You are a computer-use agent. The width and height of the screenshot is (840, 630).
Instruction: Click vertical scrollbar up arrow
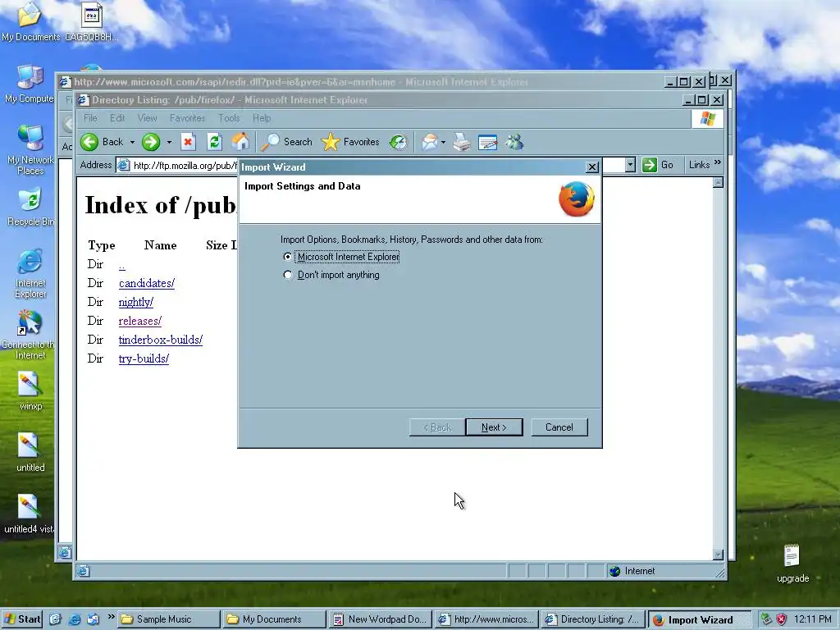coord(719,183)
